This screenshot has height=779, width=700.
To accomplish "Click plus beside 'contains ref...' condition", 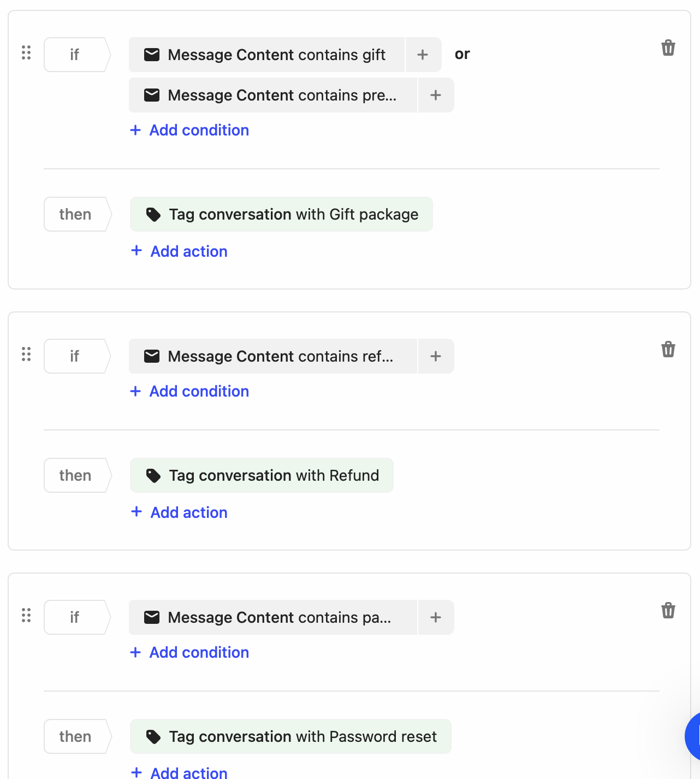I will click(436, 356).
